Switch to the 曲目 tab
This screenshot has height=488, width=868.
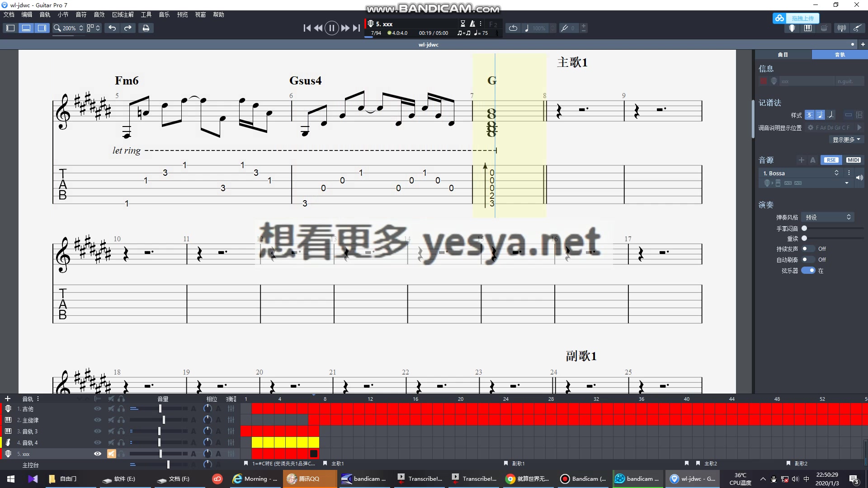[783, 54]
